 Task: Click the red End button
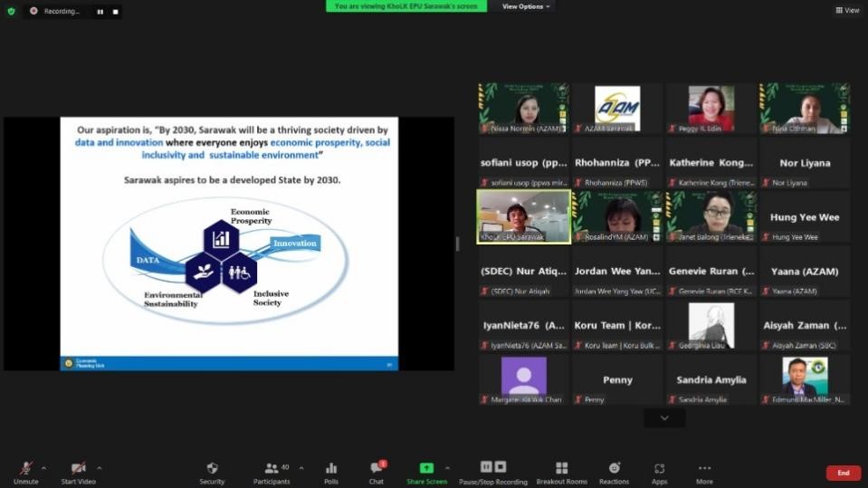843,473
